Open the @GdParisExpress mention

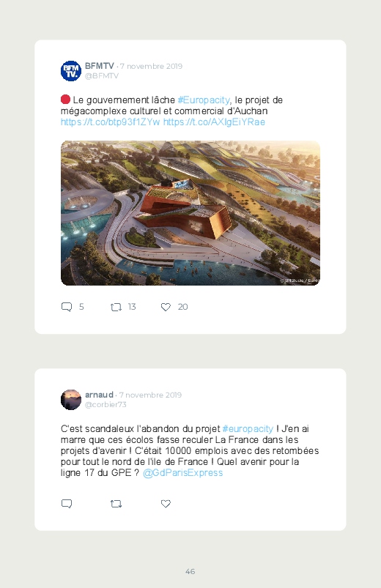point(182,473)
